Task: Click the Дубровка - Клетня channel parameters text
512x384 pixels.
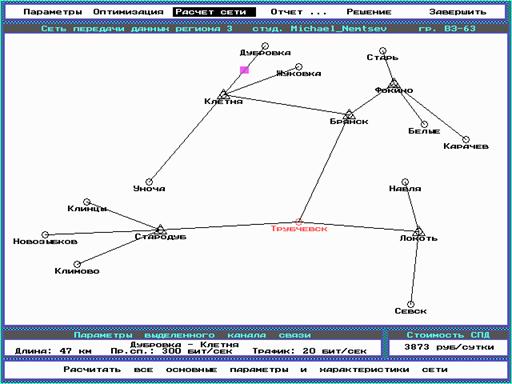Action: [184, 344]
